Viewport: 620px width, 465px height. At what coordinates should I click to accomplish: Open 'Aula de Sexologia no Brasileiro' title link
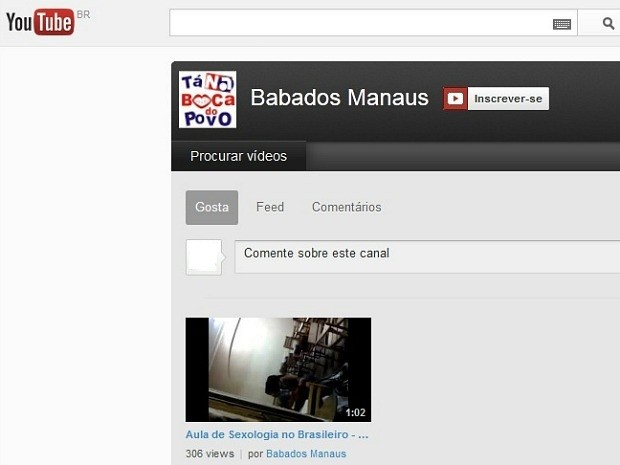[x=277, y=435]
